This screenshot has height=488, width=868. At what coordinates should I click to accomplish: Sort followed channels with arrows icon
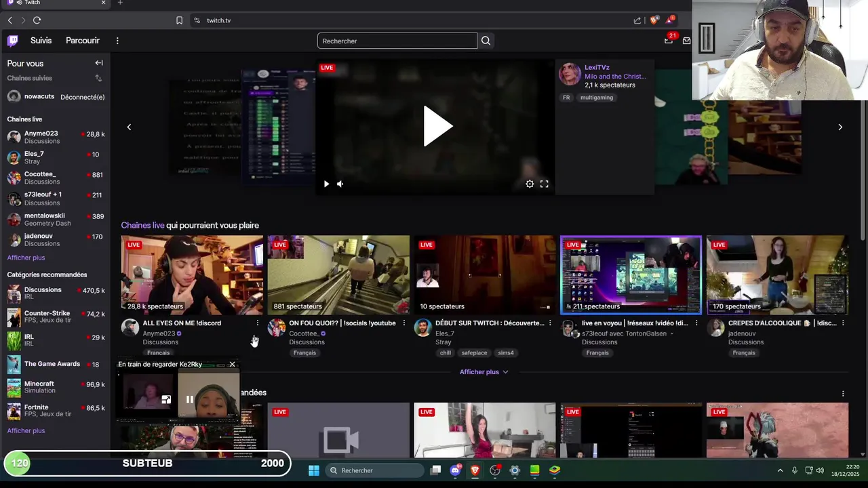(x=98, y=78)
